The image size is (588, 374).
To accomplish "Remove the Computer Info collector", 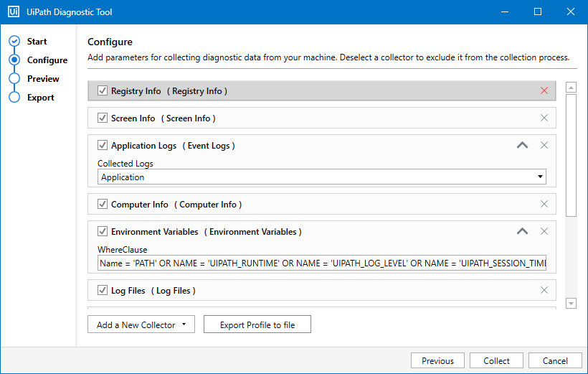I will [x=544, y=204].
